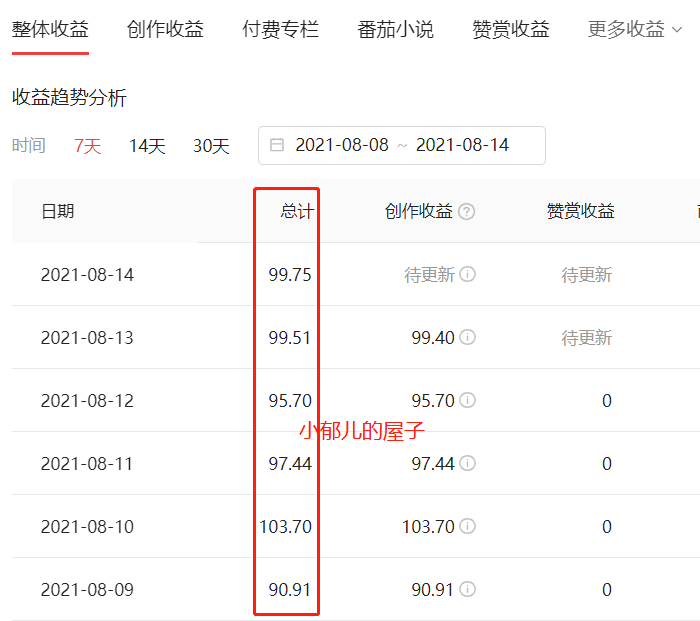The image size is (700, 621).
Task: Click the 日期 column header
Action: point(58,211)
